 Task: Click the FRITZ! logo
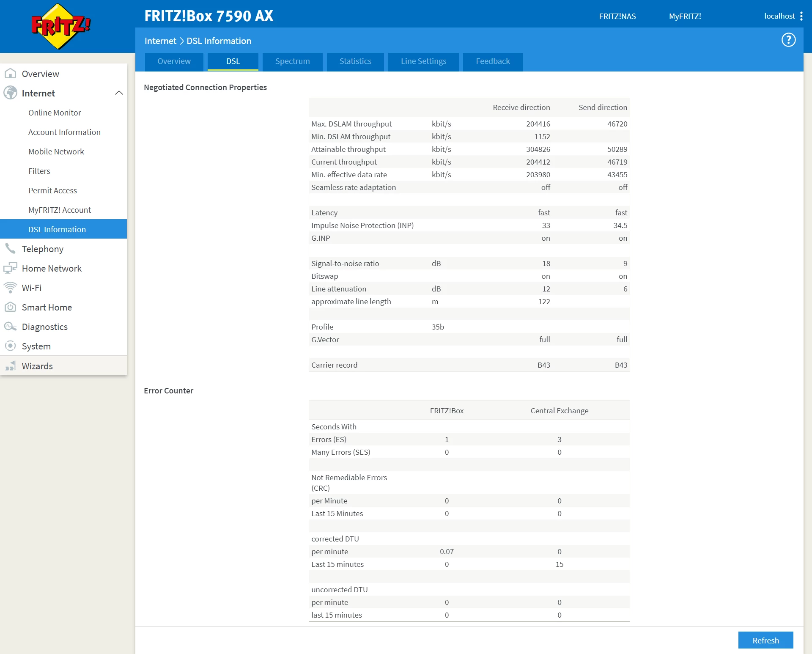coord(61,27)
